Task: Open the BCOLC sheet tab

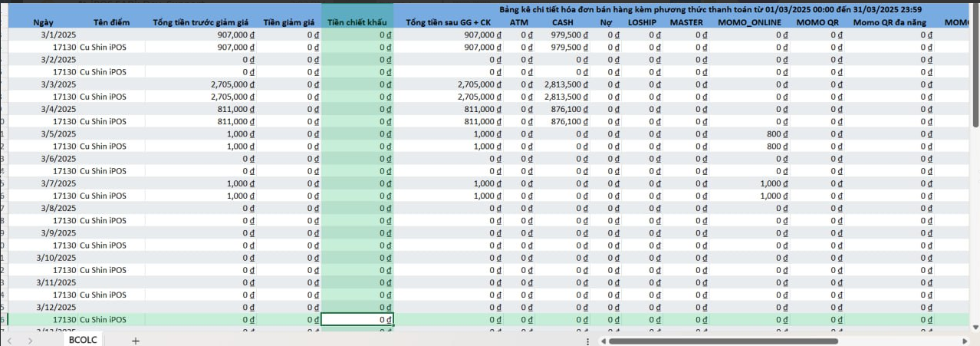Action: point(83,340)
